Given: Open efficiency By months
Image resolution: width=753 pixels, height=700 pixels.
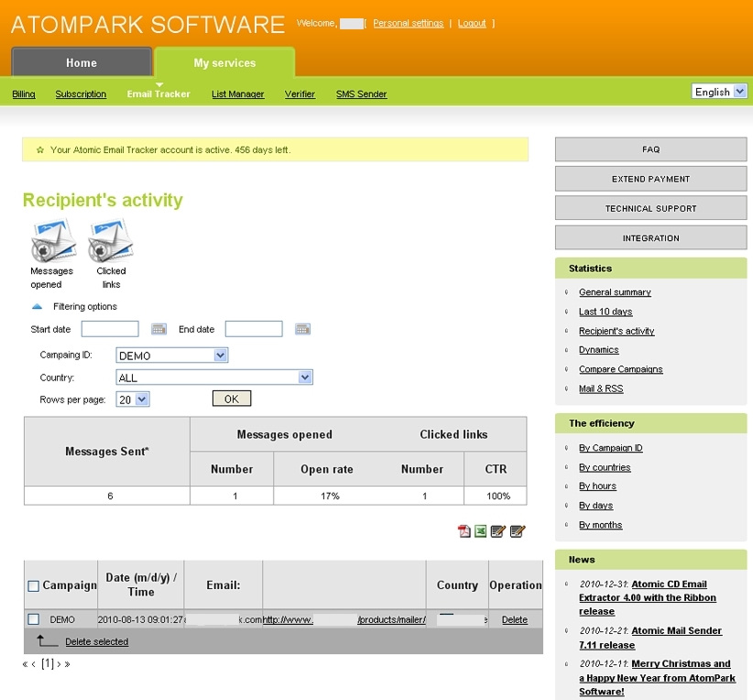Looking at the screenshot, I should pyautogui.click(x=600, y=525).
